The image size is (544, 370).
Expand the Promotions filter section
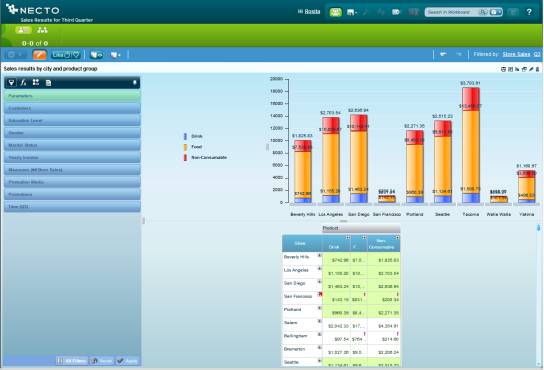(72, 194)
